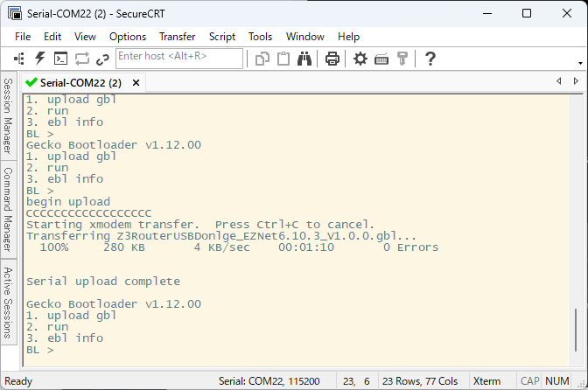The height and width of the screenshot is (390, 588).
Task: Click the Xterm status bar entry
Action: pos(486,381)
